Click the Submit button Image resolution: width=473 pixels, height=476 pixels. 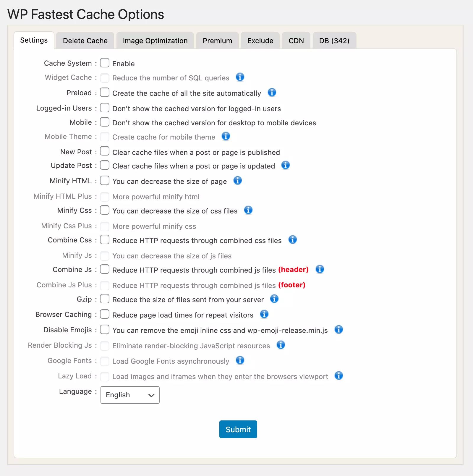[x=238, y=429]
